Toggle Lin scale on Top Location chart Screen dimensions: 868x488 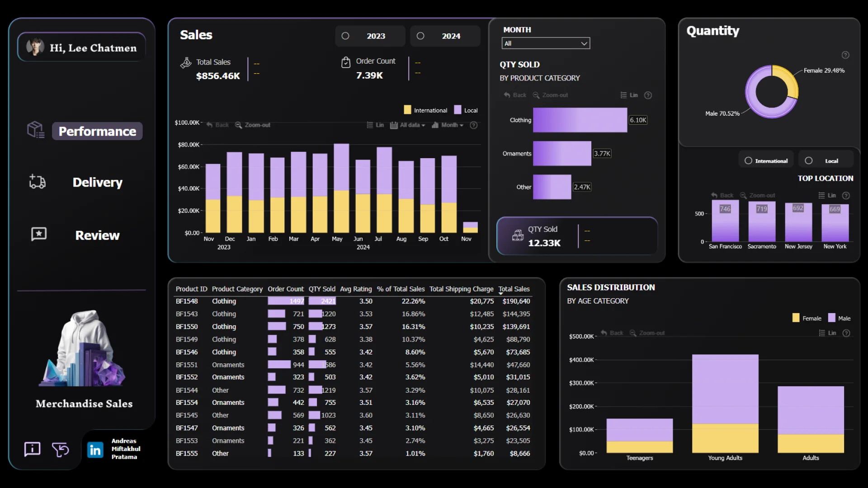[x=827, y=196]
